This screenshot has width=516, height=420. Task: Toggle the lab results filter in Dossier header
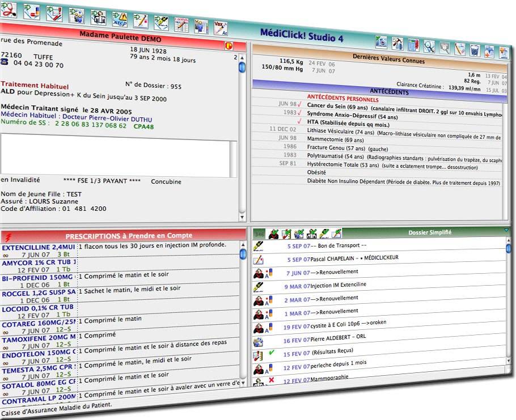point(286,234)
